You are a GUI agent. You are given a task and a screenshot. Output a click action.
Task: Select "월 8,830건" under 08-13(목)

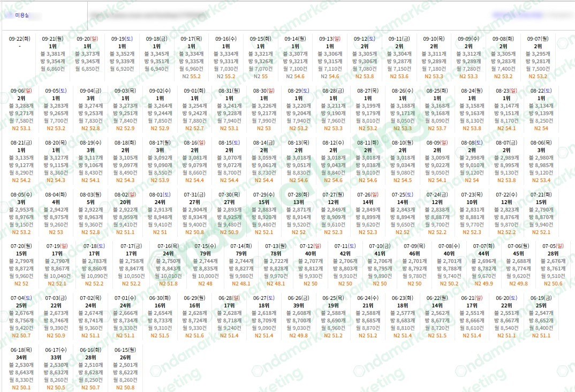tap(299, 173)
